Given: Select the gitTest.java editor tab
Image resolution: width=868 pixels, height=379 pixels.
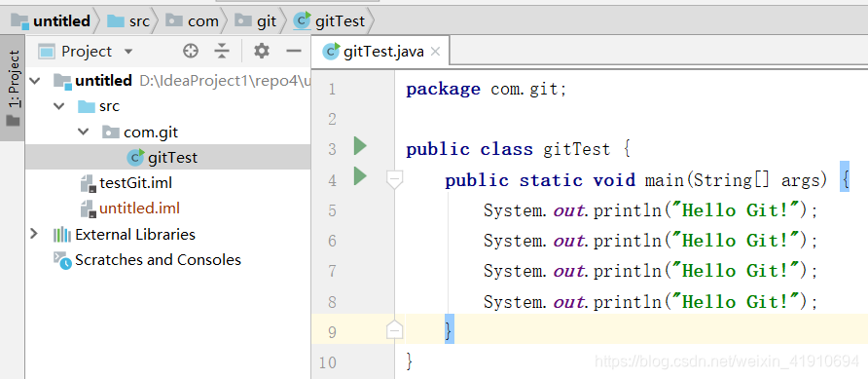Looking at the screenshot, I should click(380, 52).
